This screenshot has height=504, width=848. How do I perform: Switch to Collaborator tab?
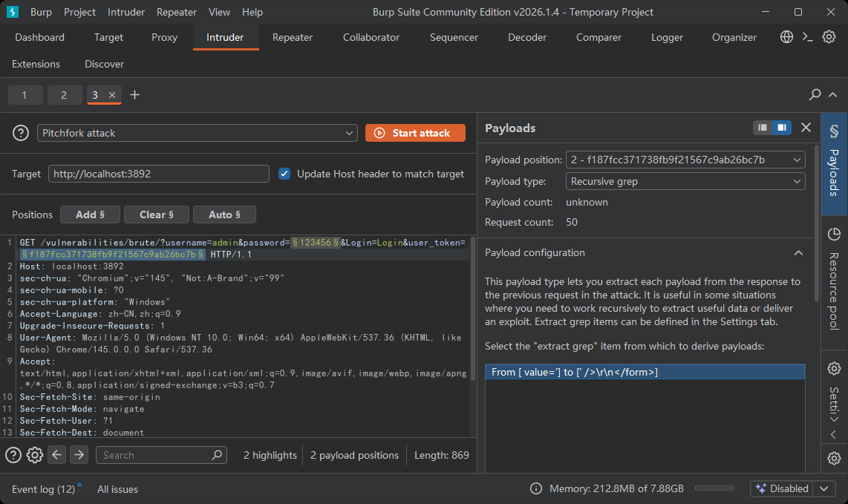point(371,37)
